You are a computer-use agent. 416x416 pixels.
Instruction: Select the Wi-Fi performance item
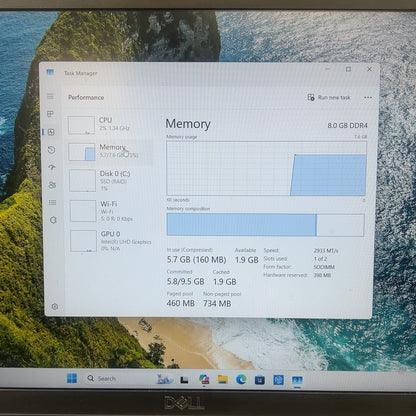[x=111, y=211]
